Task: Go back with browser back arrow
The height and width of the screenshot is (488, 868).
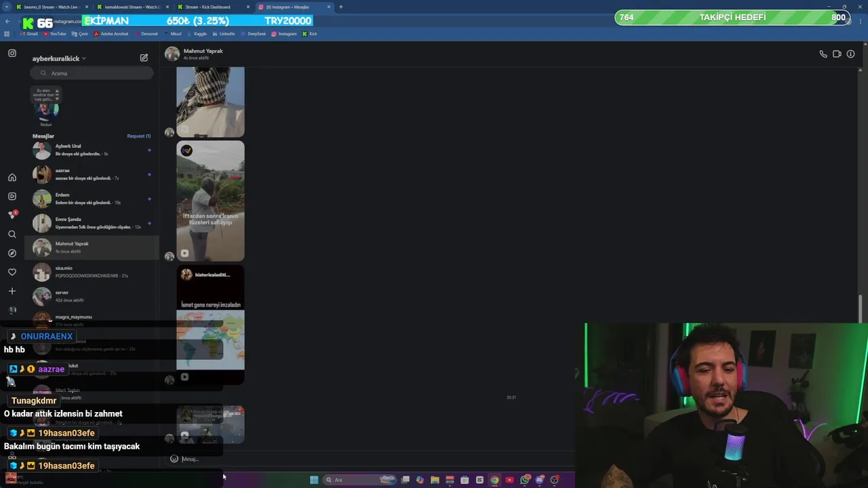Action: (7, 22)
